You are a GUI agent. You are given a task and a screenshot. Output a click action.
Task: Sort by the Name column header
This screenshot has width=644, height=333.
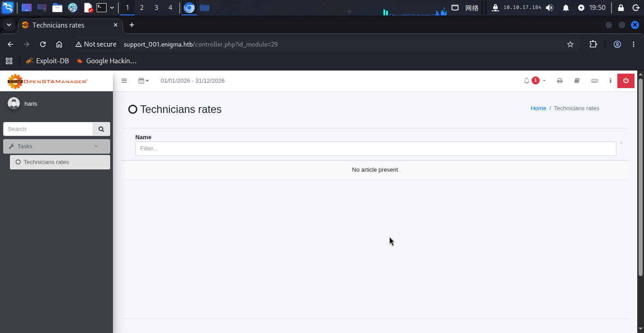click(143, 137)
